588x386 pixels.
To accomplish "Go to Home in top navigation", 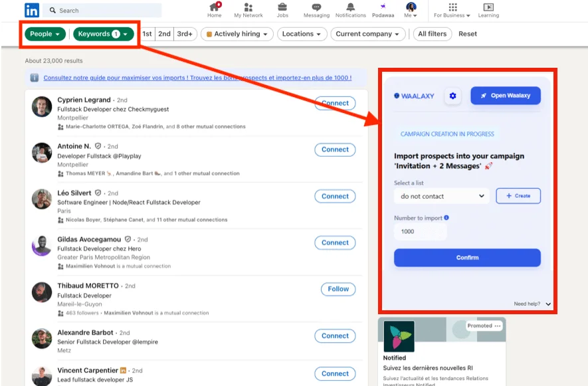I will 215,10.
